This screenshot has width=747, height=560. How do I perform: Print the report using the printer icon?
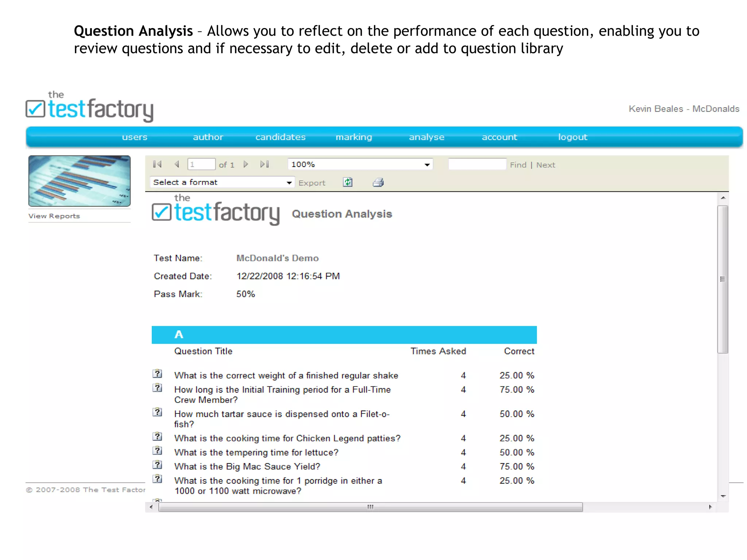click(378, 182)
